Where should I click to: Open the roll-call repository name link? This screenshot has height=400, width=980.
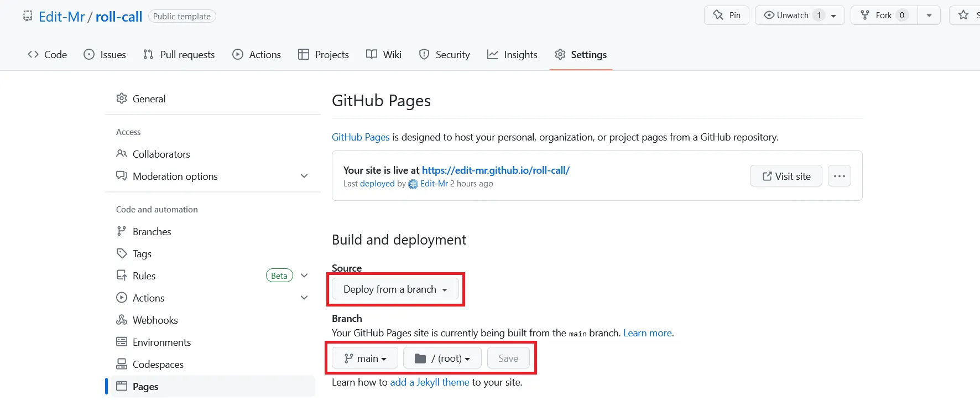(x=119, y=17)
